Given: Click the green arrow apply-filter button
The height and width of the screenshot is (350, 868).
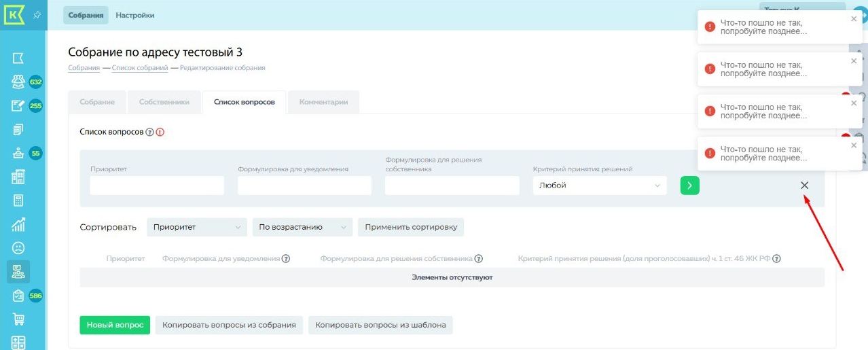Looking at the screenshot, I should 689,186.
